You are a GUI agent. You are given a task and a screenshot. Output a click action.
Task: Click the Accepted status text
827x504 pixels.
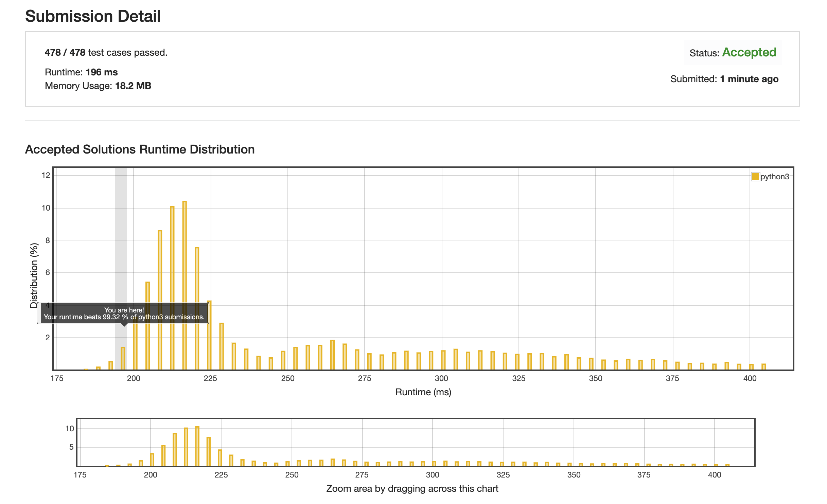(x=749, y=52)
